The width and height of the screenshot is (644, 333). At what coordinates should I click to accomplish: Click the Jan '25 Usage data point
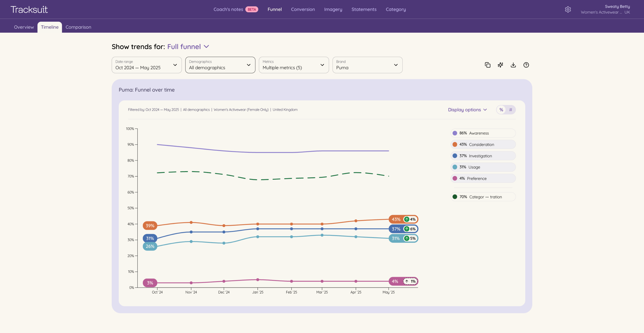coord(258,237)
